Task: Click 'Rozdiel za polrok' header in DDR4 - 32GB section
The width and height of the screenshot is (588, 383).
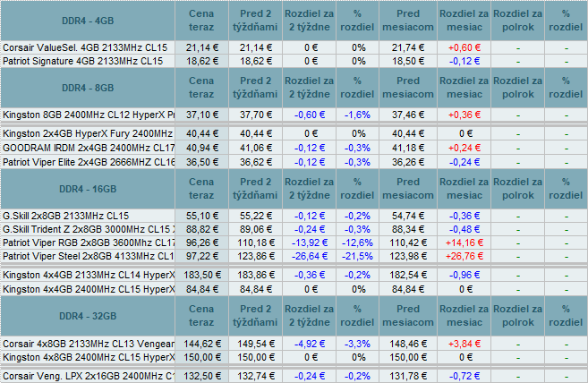Action: (518, 316)
